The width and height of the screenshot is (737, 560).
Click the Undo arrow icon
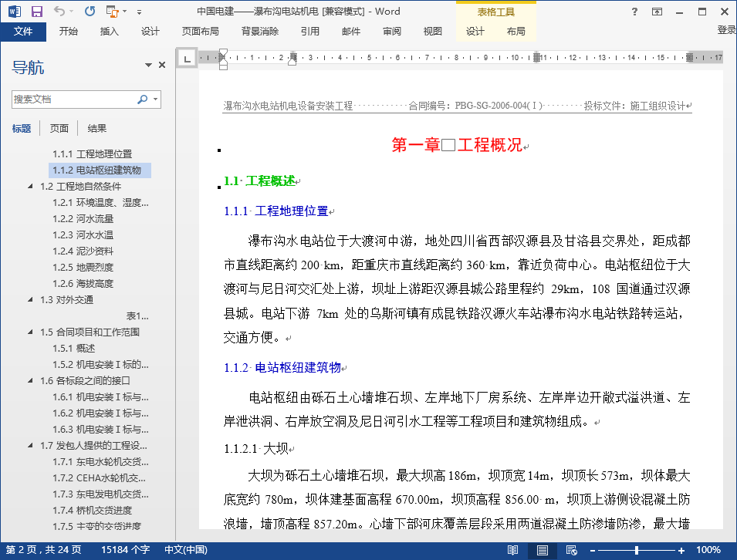(60, 12)
